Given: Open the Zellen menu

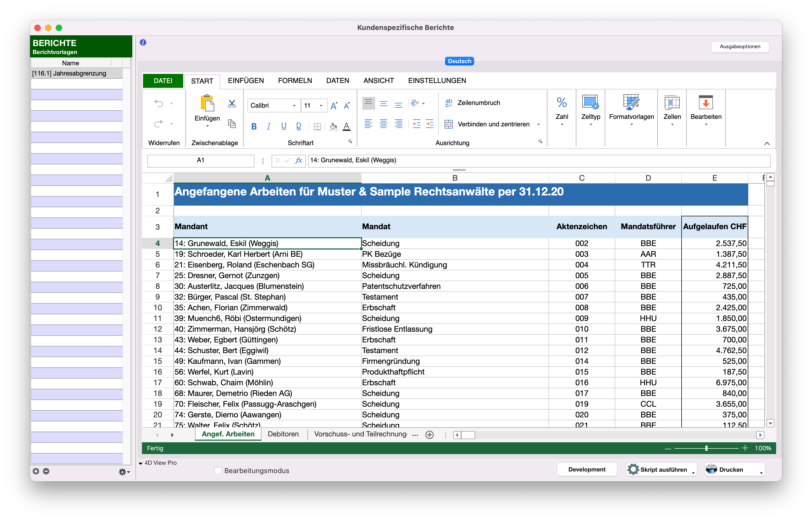Looking at the screenshot, I should click(x=672, y=111).
